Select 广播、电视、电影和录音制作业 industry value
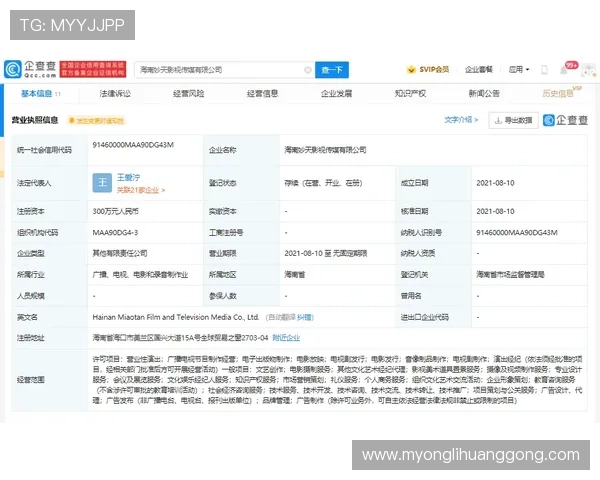This screenshot has width=600, height=480. coord(140,275)
